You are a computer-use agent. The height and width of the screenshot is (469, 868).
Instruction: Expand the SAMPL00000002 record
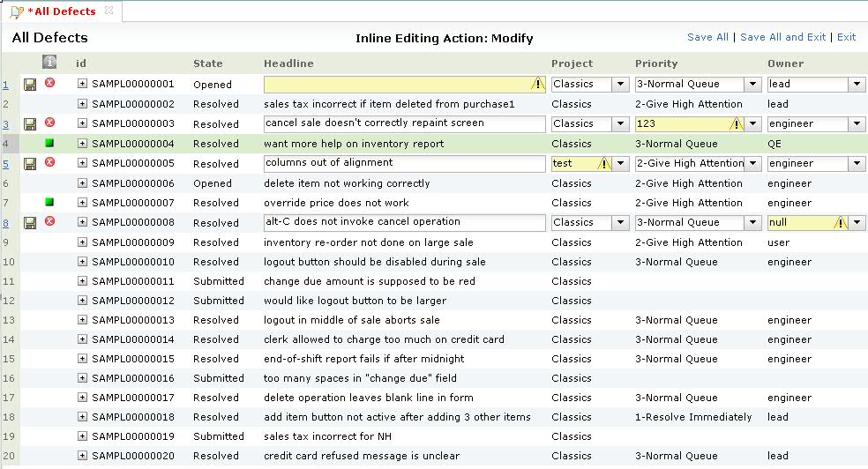tap(82, 104)
